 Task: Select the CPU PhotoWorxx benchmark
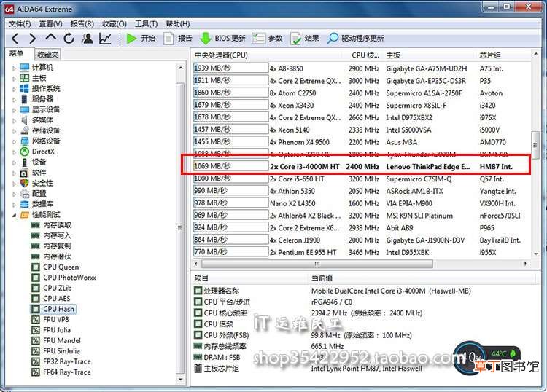pyautogui.click(x=63, y=278)
